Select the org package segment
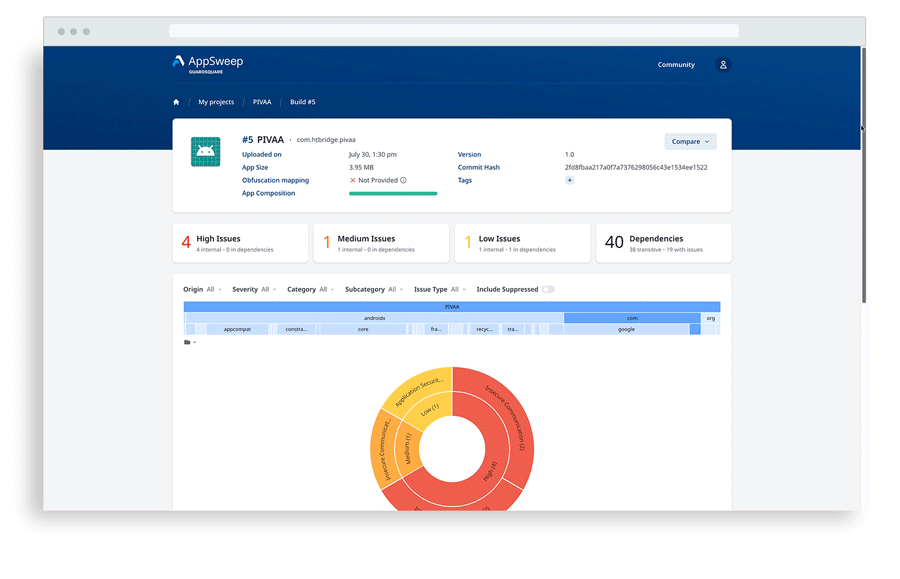900x579 pixels. tap(711, 318)
